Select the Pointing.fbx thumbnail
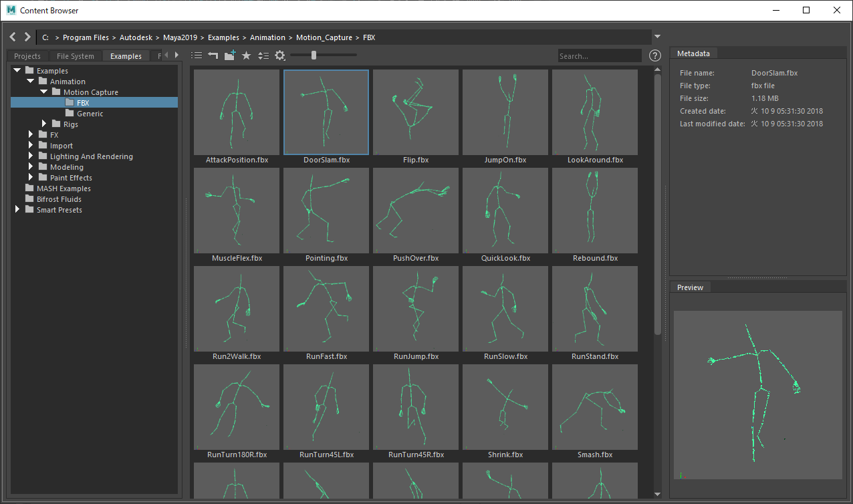This screenshot has height=504, width=853. pos(326,211)
